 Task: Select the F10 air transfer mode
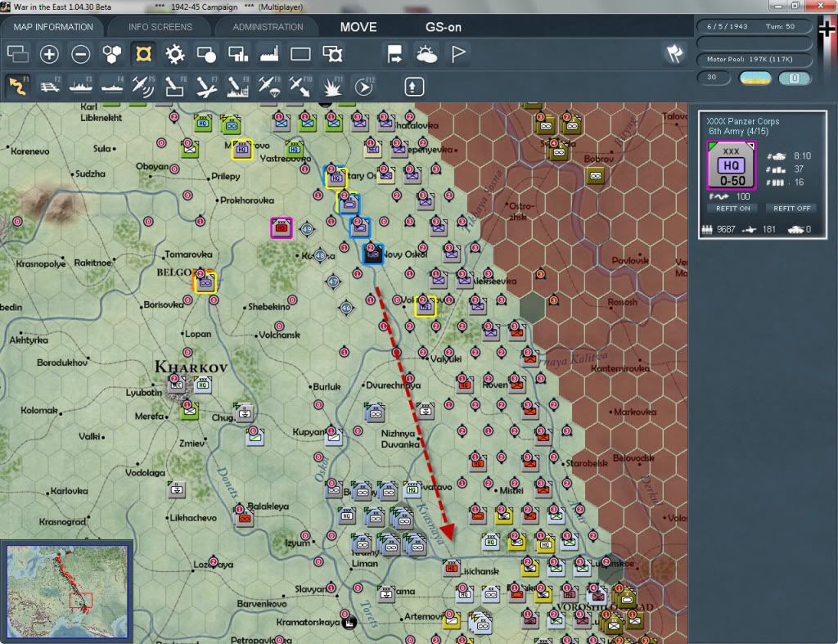300,86
